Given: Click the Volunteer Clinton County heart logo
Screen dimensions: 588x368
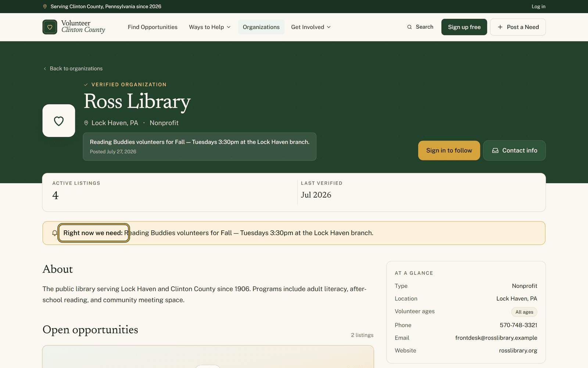Looking at the screenshot, I should pyautogui.click(x=50, y=27).
